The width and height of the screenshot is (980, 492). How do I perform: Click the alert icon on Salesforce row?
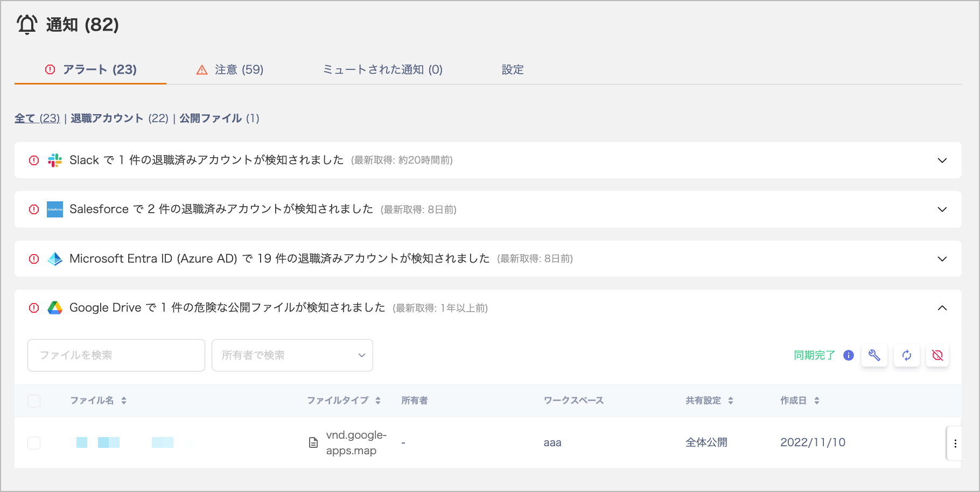34,209
